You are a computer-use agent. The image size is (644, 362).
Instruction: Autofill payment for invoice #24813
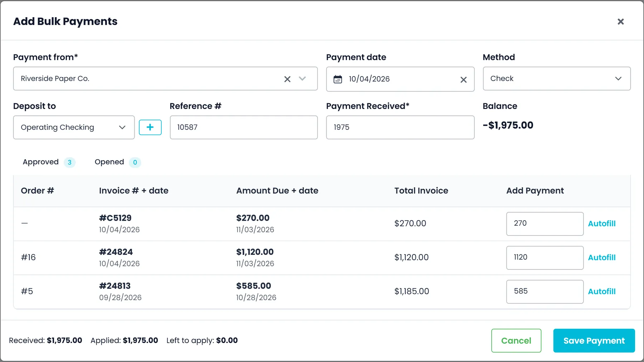(x=601, y=292)
